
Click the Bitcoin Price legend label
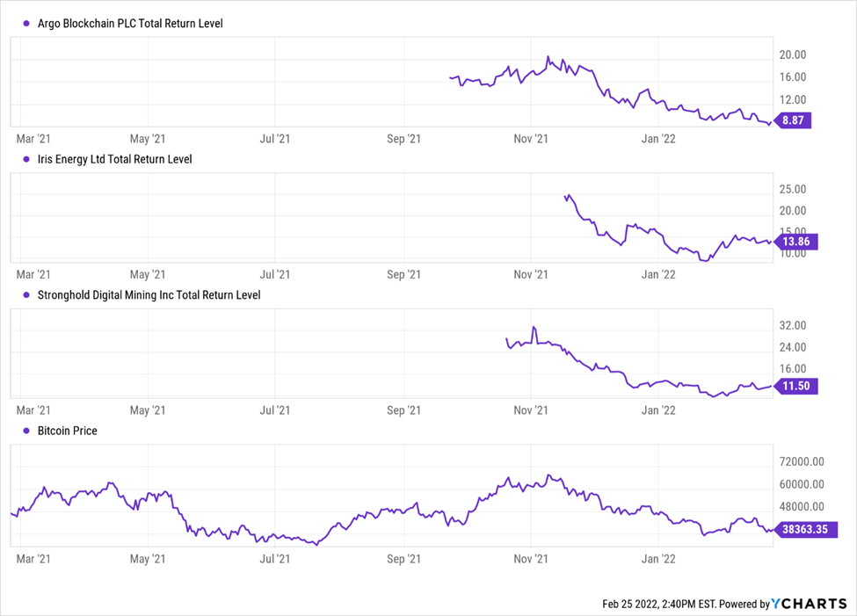68,431
